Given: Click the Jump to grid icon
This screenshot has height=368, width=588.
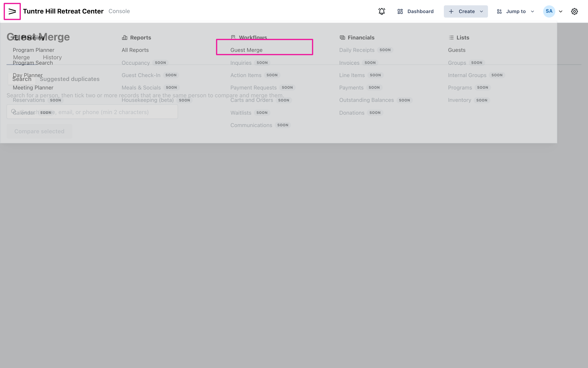Looking at the screenshot, I should pos(499,11).
